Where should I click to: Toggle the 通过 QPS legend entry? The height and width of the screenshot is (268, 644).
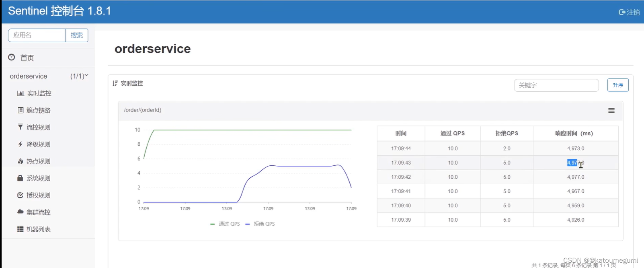point(225,224)
